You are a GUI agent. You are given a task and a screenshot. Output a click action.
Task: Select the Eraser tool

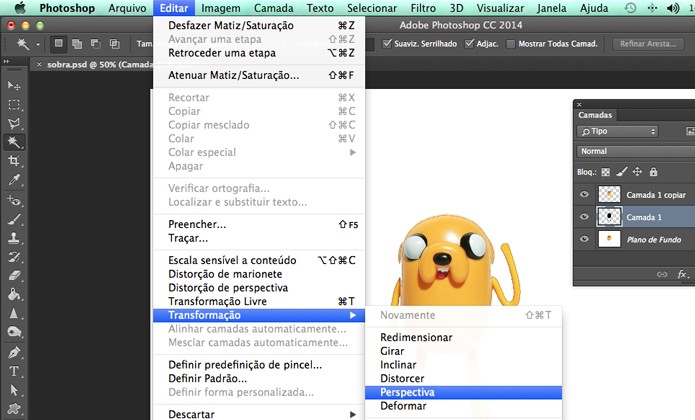(14, 276)
